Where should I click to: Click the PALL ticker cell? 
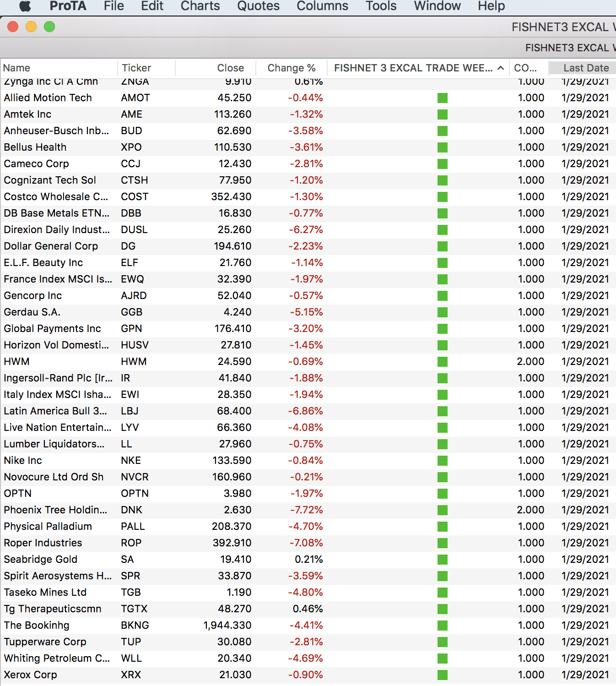click(133, 527)
